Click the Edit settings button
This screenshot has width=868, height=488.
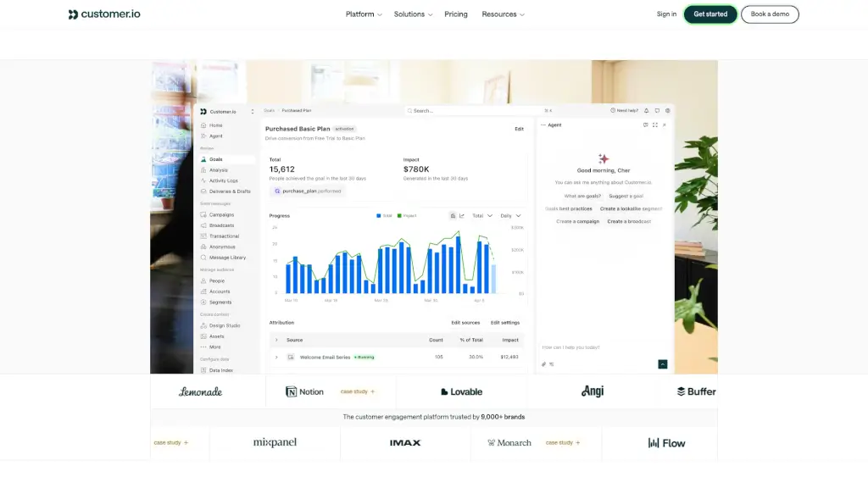tap(505, 323)
